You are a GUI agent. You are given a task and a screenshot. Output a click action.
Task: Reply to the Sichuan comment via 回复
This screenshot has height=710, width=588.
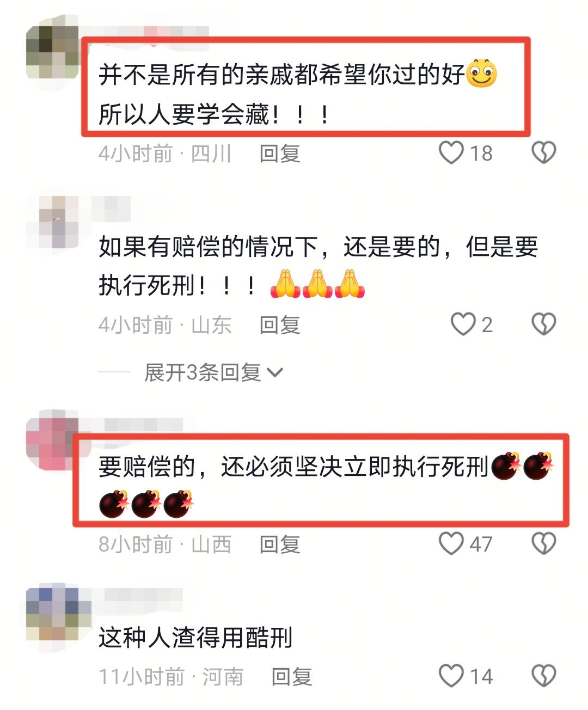280,154
